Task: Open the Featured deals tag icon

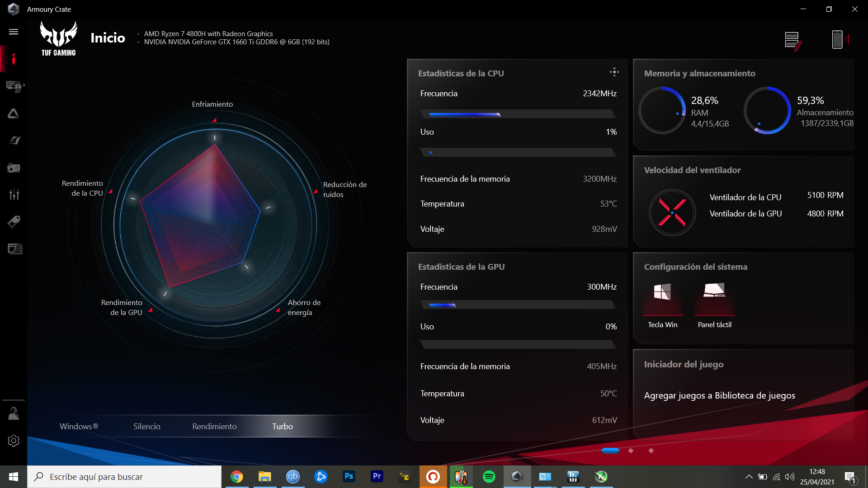Action: tap(14, 222)
